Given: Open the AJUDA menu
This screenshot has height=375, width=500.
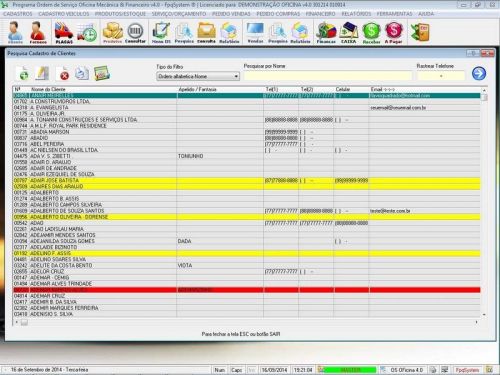Looking at the screenshot, I should point(426,14).
